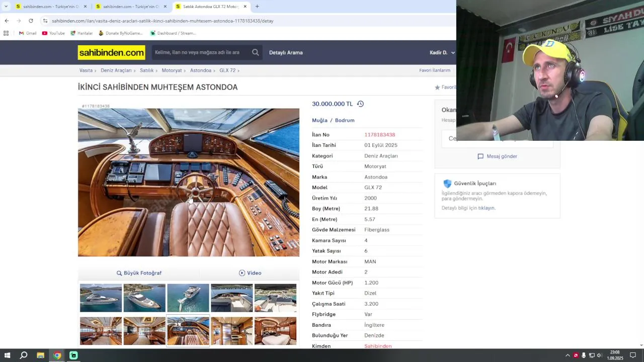Click the Mesaj gönder chat icon
644x362 pixels.
(x=480, y=156)
